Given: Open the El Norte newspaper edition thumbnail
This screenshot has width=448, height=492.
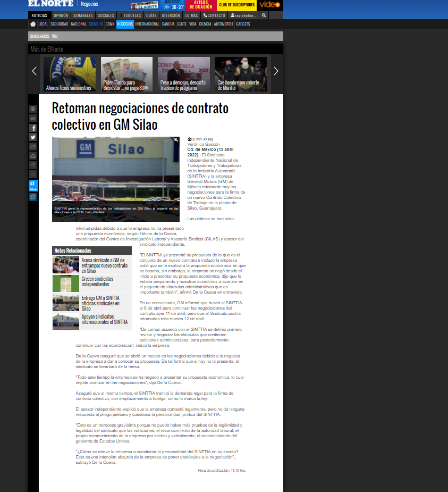Looking at the screenshot, I should coord(145,5).
